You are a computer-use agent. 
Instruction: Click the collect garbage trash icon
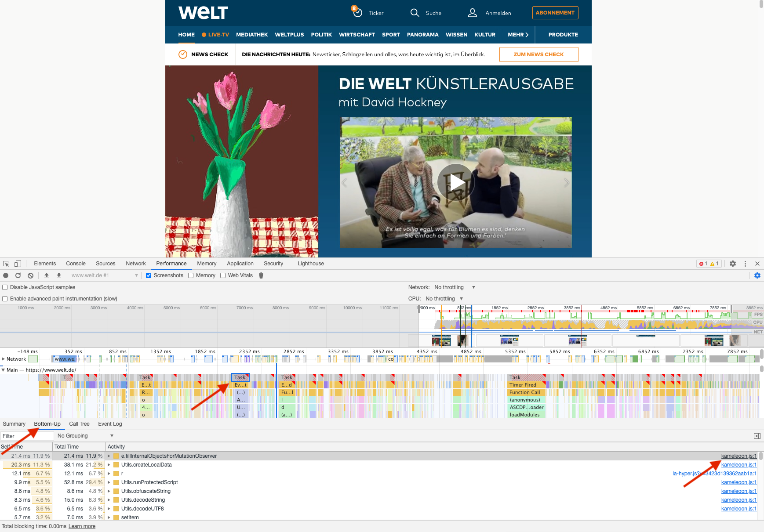[261, 275]
